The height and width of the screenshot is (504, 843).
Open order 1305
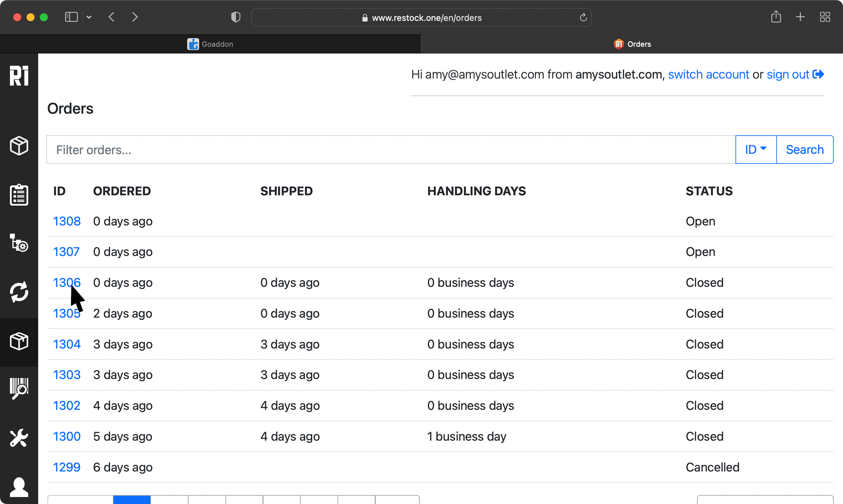(x=67, y=313)
